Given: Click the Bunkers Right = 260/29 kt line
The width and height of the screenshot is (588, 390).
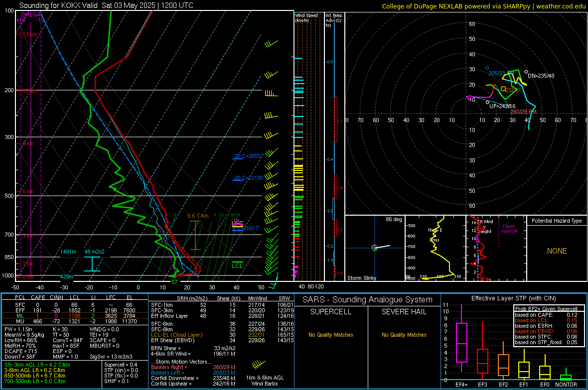Looking at the screenshot, I should 193,367.
